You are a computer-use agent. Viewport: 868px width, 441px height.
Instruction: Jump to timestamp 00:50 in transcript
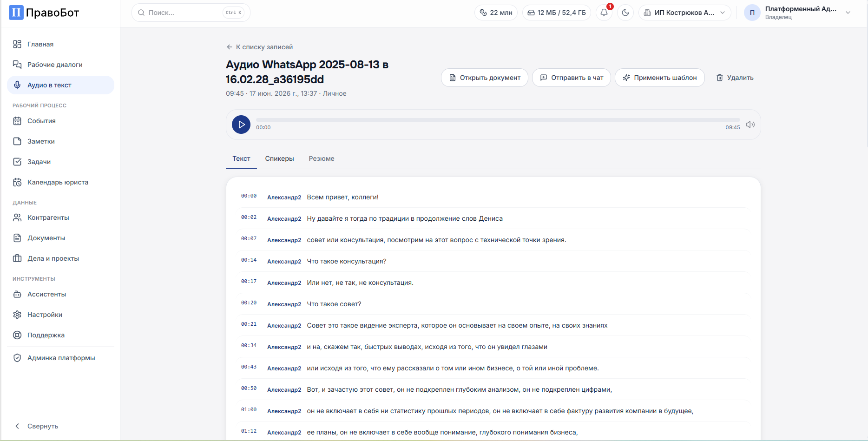pos(249,388)
